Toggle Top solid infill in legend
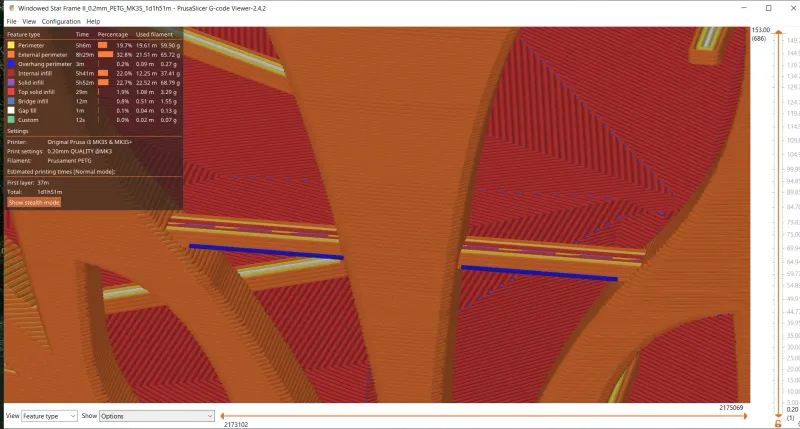The width and height of the screenshot is (800, 429). 38,92
